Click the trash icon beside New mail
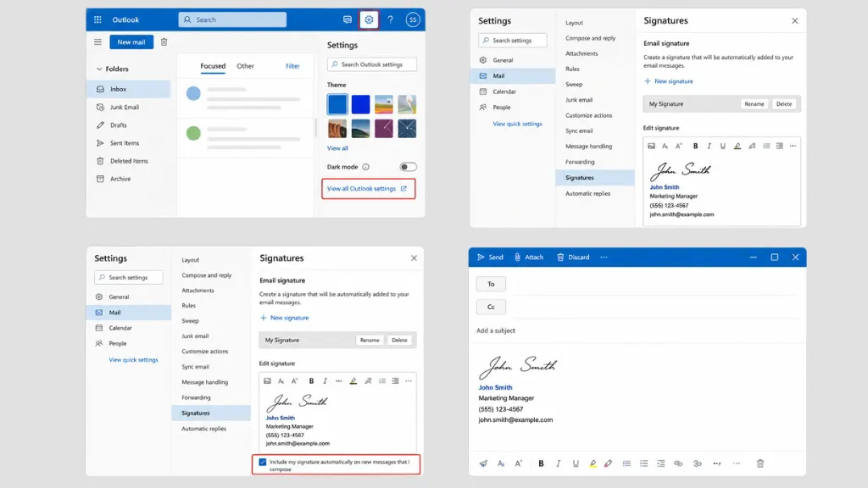Screen dimensions: 868x488 (164, 42)
